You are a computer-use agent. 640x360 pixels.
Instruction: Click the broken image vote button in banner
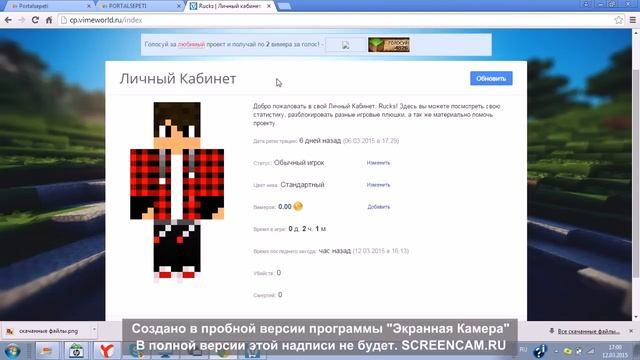tap(346, 45)
